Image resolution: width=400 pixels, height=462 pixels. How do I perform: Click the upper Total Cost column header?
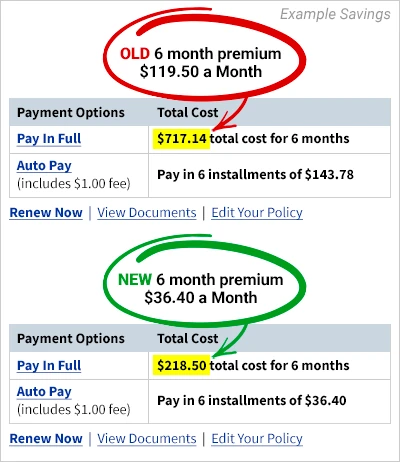coord(188,112)
